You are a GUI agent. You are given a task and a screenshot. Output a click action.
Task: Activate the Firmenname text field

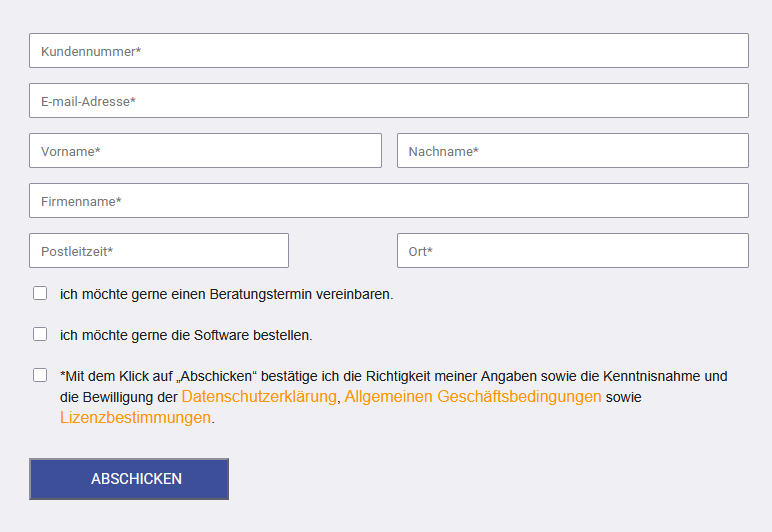click(388, 201)
